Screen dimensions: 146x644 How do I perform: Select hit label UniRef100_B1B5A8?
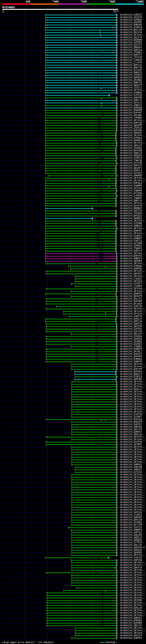(x=131, y=40)
